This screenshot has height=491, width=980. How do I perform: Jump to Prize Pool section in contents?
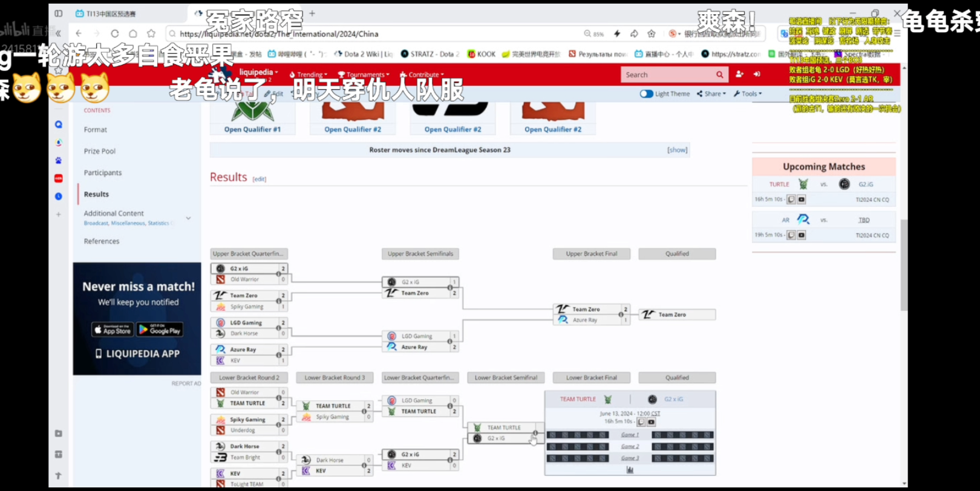click(x=100, y=151)
